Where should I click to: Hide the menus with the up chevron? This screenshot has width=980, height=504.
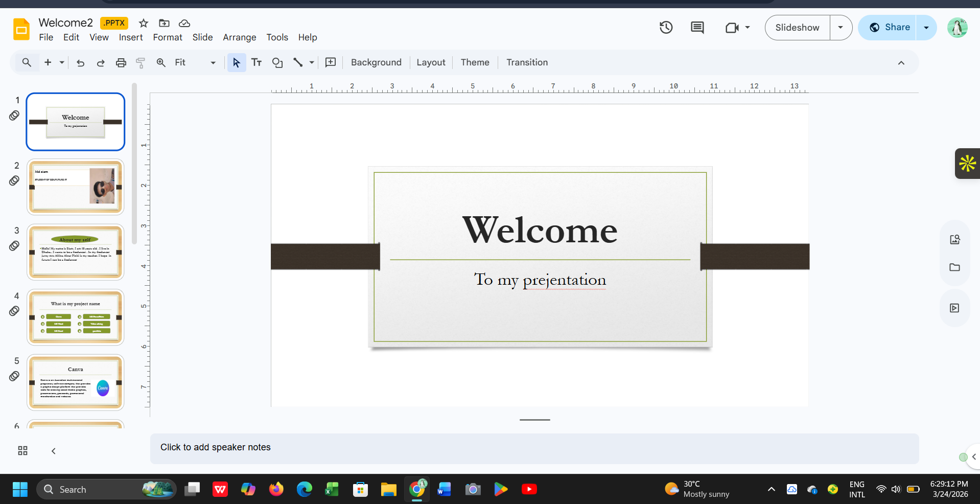pos(901,63)
